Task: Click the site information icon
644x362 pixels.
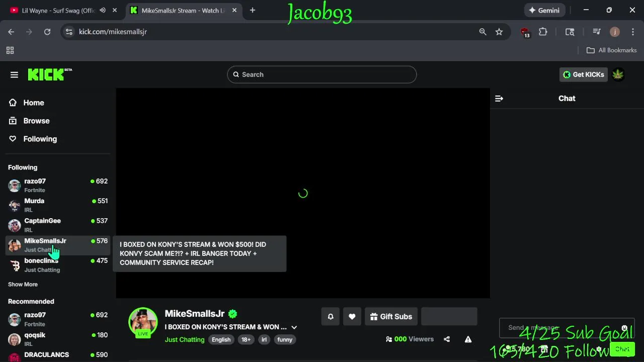Action: tap(69, 32)
